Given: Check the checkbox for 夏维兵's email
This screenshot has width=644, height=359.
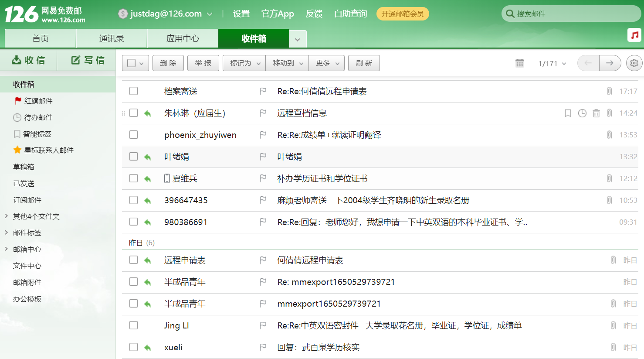Looking at the screenshot, I should tap(133, 178).
